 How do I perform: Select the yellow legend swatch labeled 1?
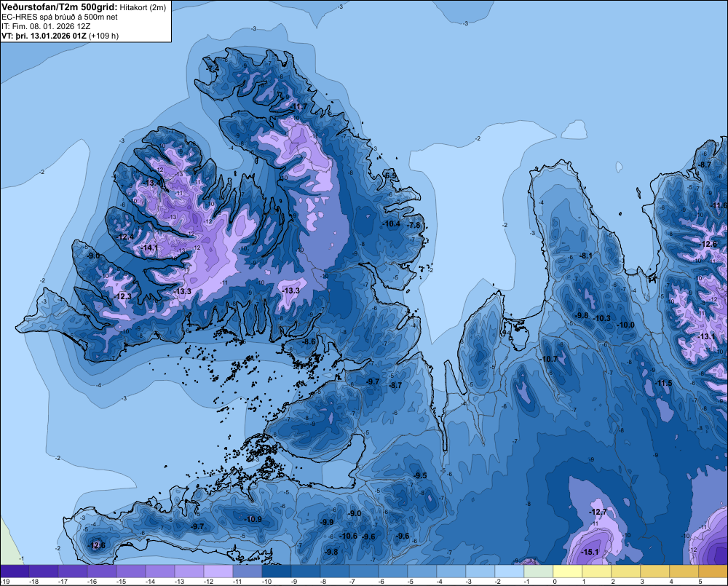click(x=597, y=571)
